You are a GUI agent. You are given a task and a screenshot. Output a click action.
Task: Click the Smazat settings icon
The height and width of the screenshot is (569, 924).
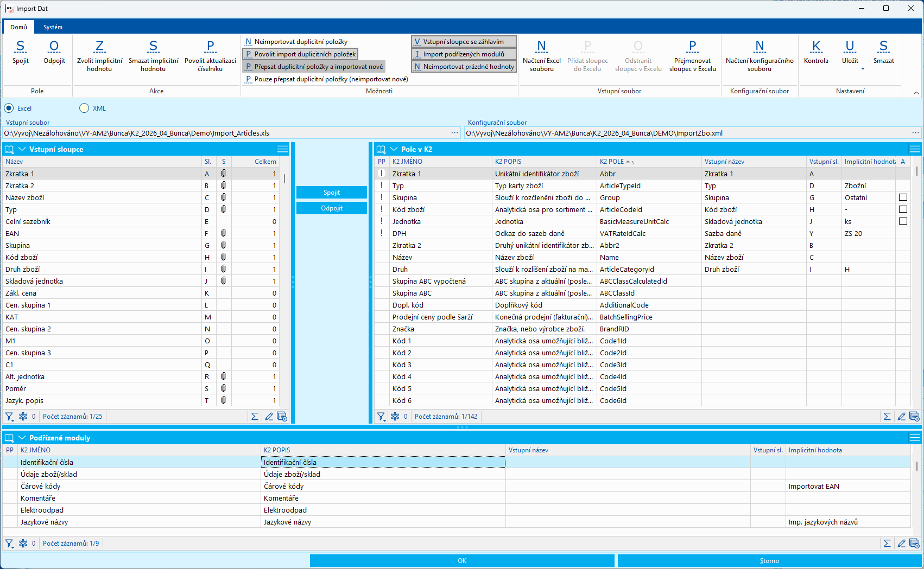point(883,52)
